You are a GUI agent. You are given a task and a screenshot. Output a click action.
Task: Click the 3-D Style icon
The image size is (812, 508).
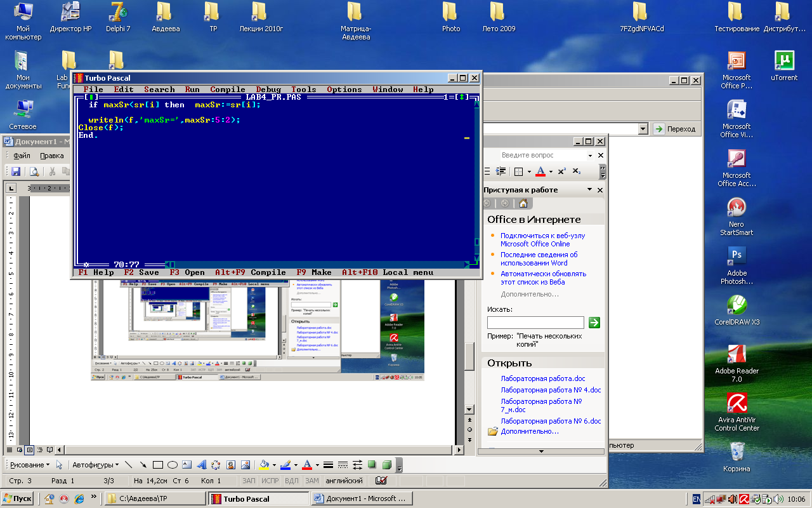point(387,465)
